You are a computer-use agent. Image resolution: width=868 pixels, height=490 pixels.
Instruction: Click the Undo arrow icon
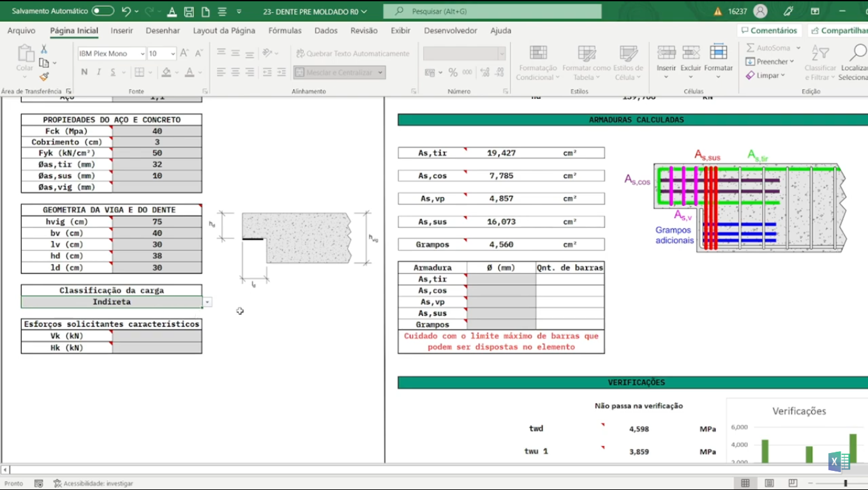(126, 11)
